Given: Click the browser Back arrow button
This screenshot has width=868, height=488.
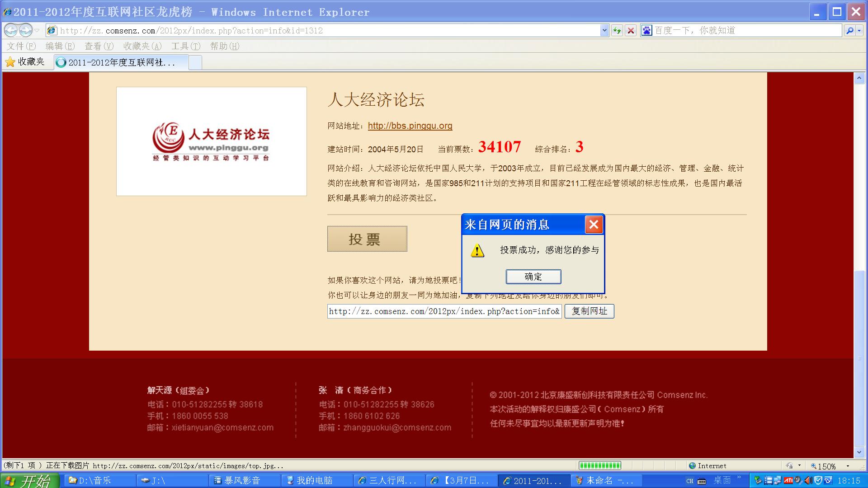Looking at the screenshot, I should [x=11, y=31].
